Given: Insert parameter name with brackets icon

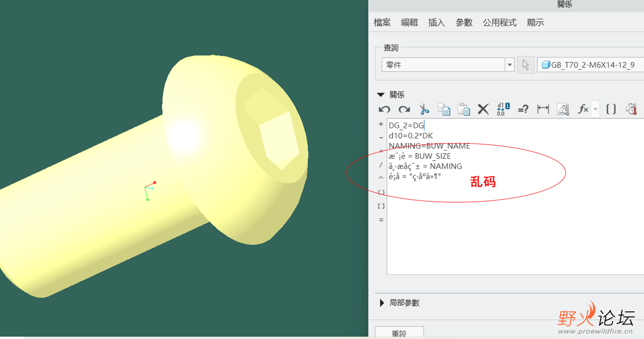Looking at the screenshot, I should (x=611, y=109).
